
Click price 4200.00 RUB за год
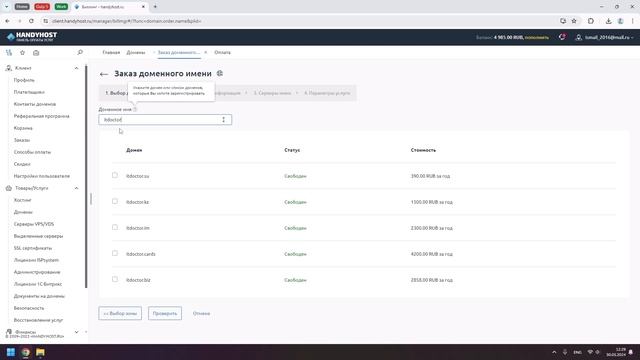(x=431, y=254)
